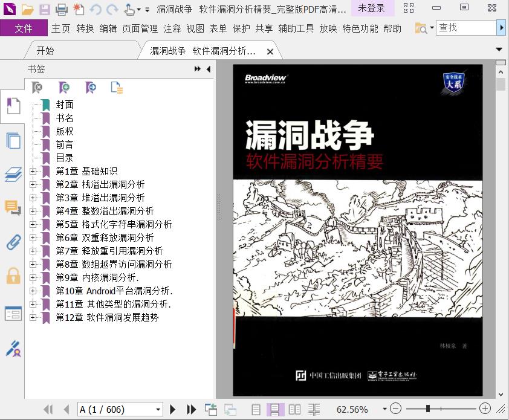Expand the 第8章 数组越界访问漏洞分析 bookmark

(33, 264)
